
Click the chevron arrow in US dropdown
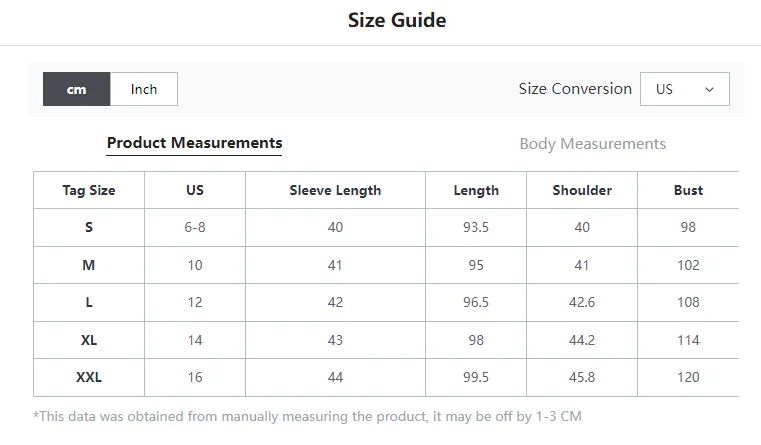click(709, 90)
